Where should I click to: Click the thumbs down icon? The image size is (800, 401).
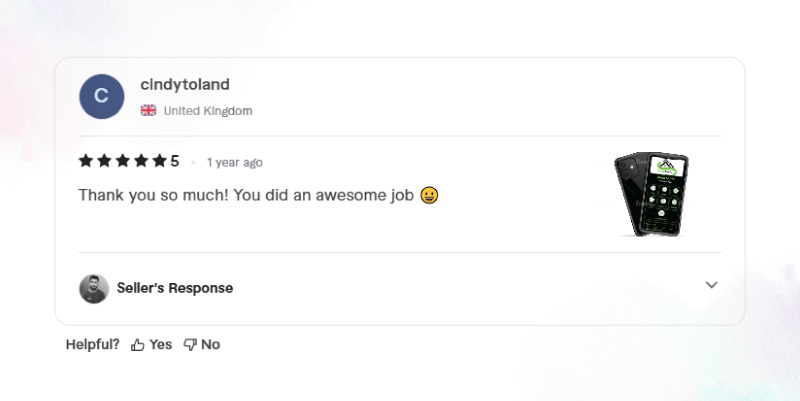coord(190,345)
